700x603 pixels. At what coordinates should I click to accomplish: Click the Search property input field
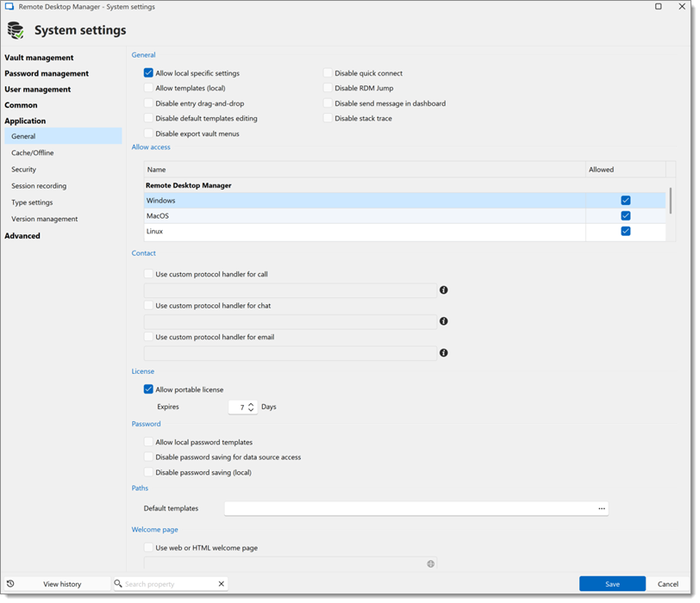(170, 584)
